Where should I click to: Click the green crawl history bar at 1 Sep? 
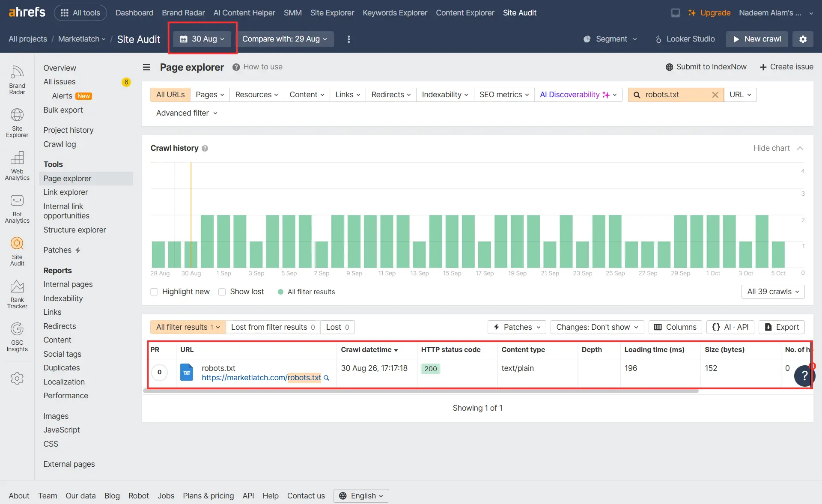point(223,241)
